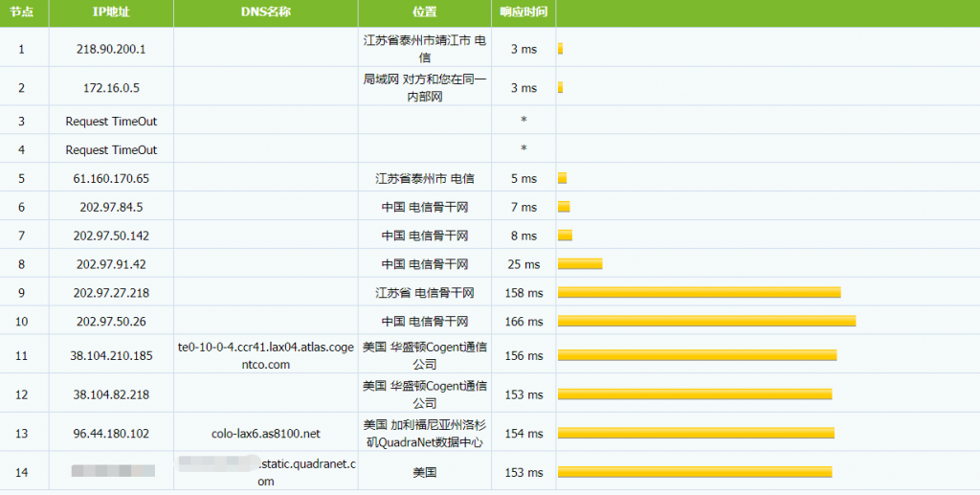
Task: Select IP address 172.16.0.5
Action: tap(111, 88)
